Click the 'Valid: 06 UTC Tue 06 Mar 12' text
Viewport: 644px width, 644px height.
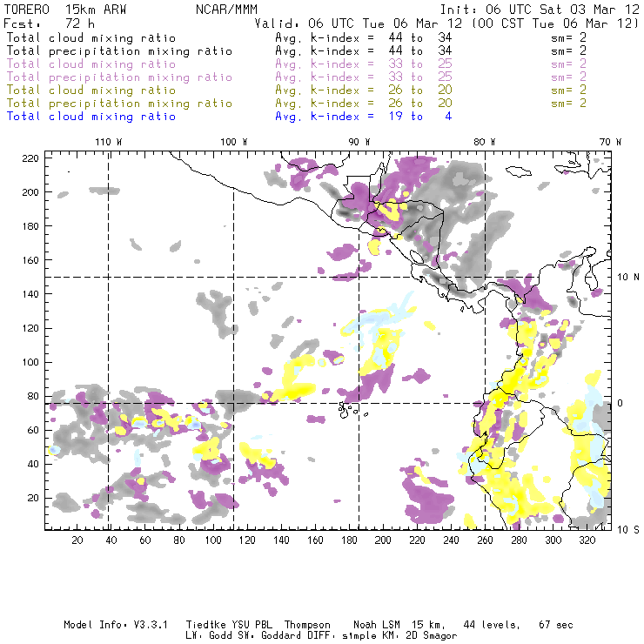point(359,23)
